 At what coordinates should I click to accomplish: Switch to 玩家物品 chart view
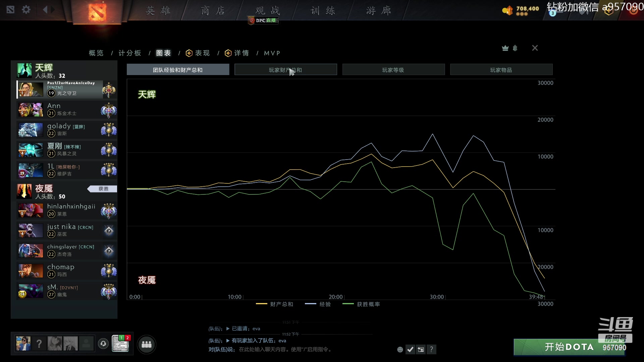pos(501,69)
